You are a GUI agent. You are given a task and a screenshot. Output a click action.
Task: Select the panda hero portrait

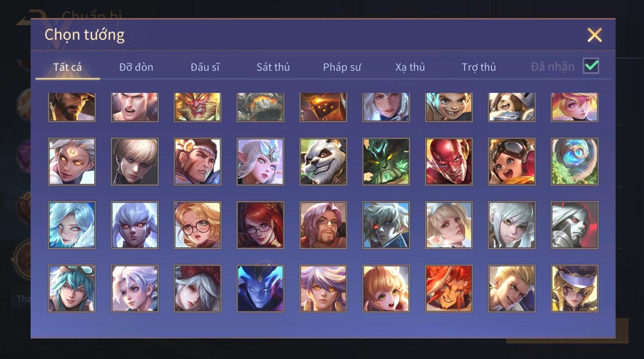click(x=323, y=162)
